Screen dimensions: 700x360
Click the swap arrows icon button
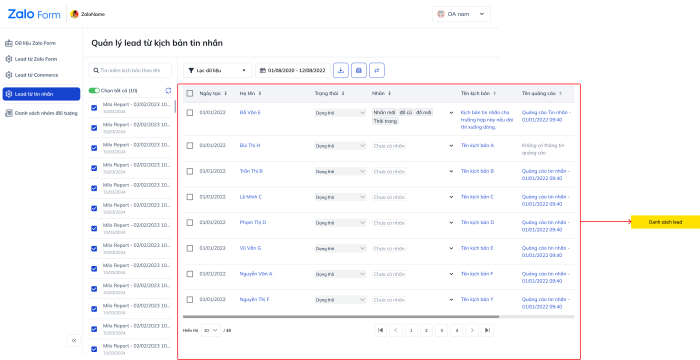[377, 70]
